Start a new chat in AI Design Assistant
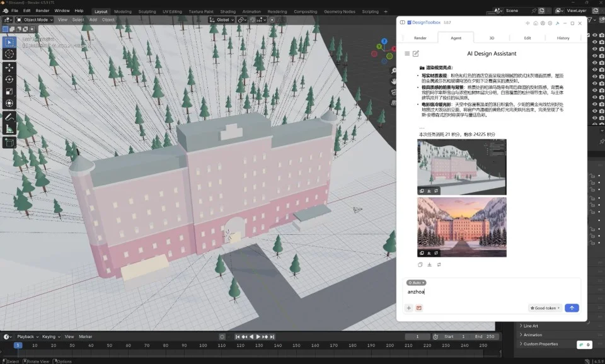605x364 pixels. tap(415, 54)
